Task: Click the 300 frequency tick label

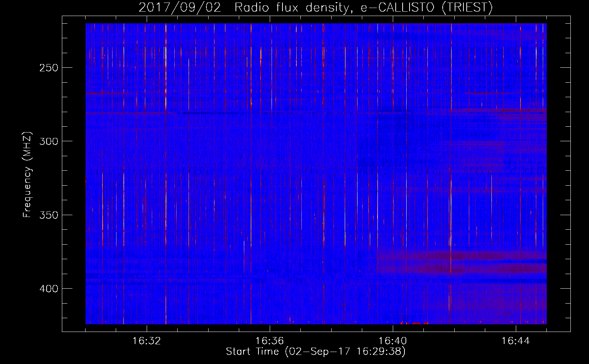Action: (x=49, y=141)
